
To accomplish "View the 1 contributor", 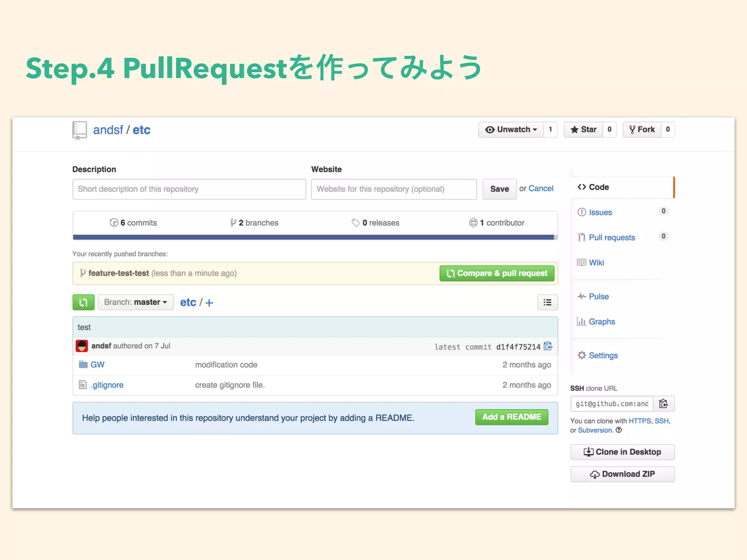I will pos(496,223).
